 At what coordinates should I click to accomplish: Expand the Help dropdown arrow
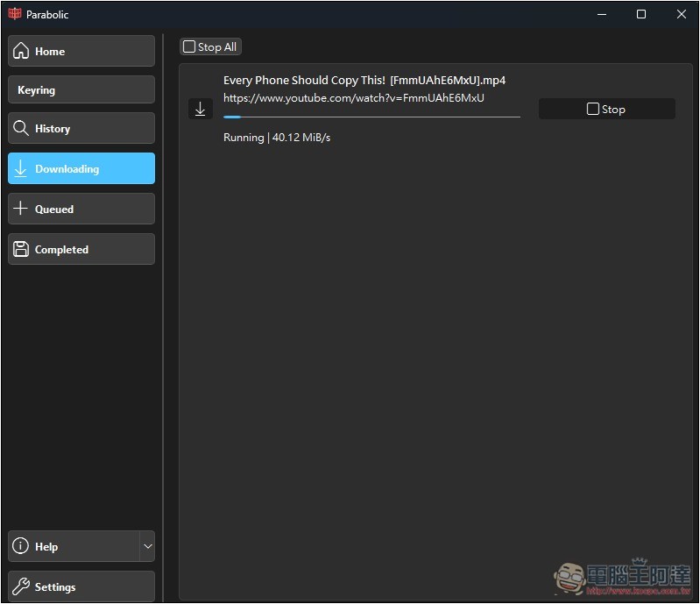(x=147, y=547)
